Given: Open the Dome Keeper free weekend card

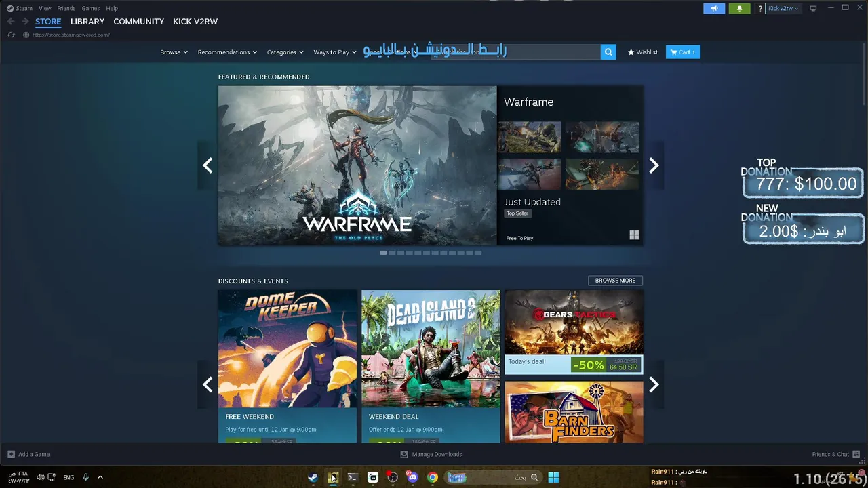Looking at the screenshot, I should click(x=288, y=366).
